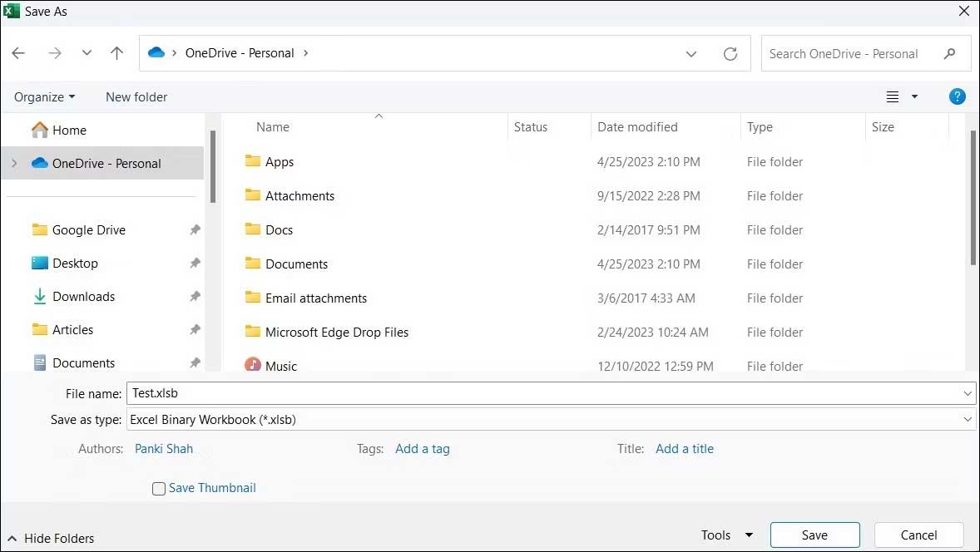Expand the File name dropdown arrow
980x552 pixels.
pyautogui.click(x=967, y=392)
